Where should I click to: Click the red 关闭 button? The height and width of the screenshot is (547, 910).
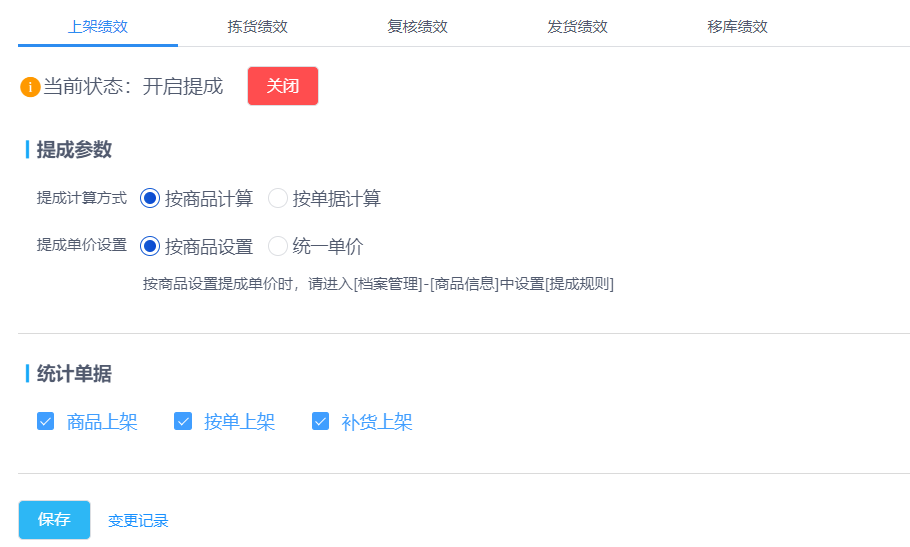click(x=283, y=86)
